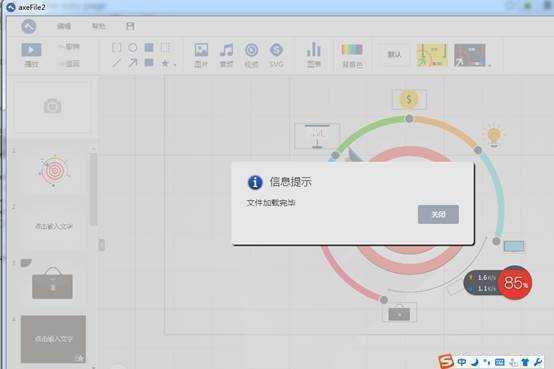Click the slide panel vertical scrollbar
Viewport: 554px width, 369px height.
(93, 189)
